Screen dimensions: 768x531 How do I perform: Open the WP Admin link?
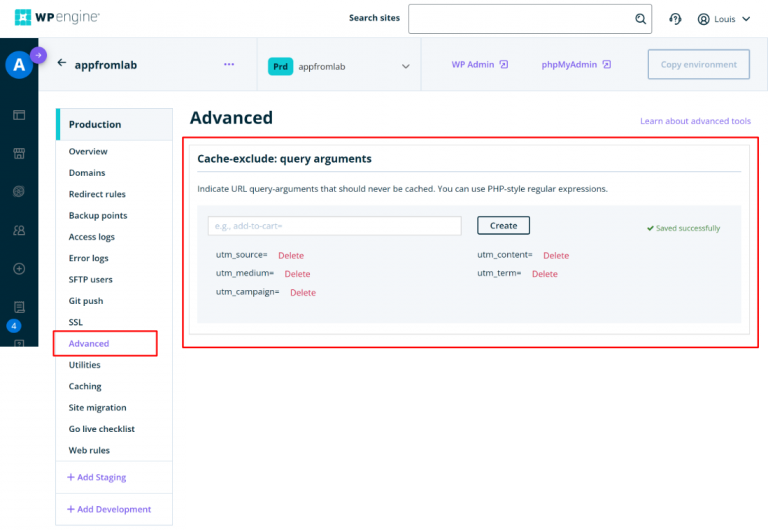(x=480, y=65)
